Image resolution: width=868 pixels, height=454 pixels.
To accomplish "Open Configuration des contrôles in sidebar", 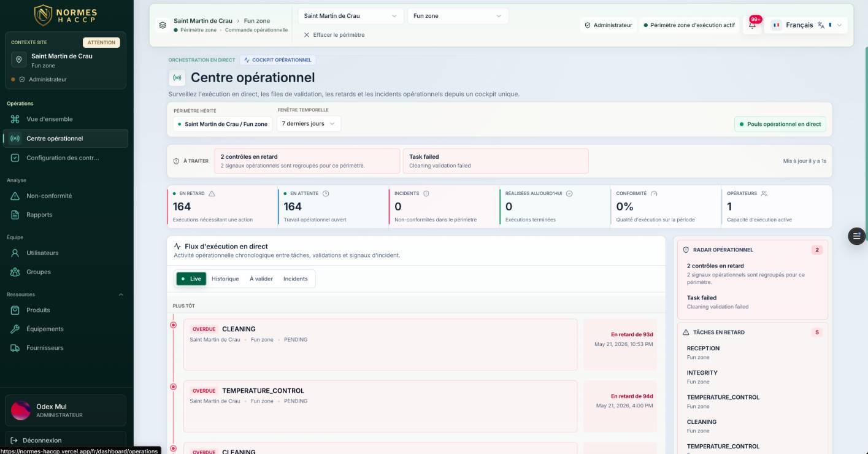I will pyautogui.click(x=66, y=158).
